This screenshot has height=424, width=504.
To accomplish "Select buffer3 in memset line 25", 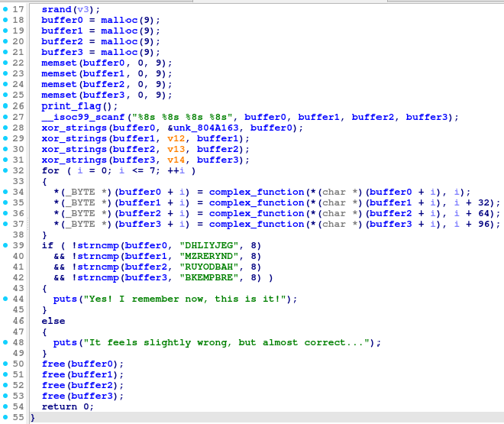I will point(104,95).
